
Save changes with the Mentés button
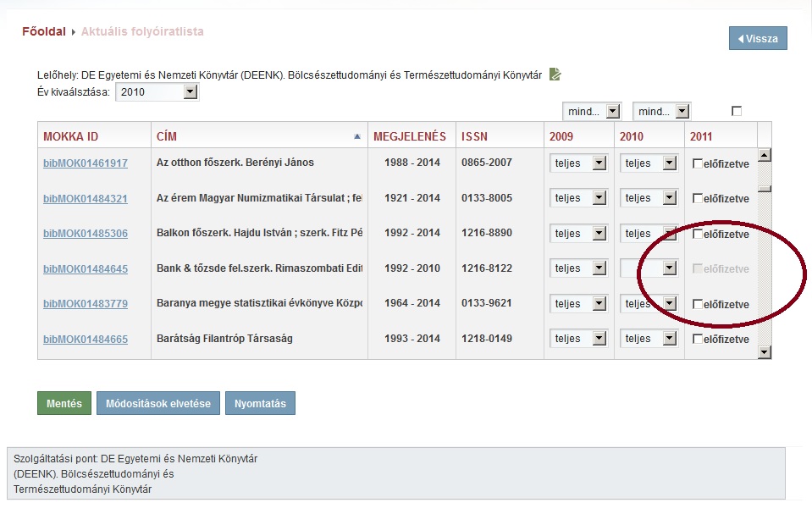coord(64,403)
